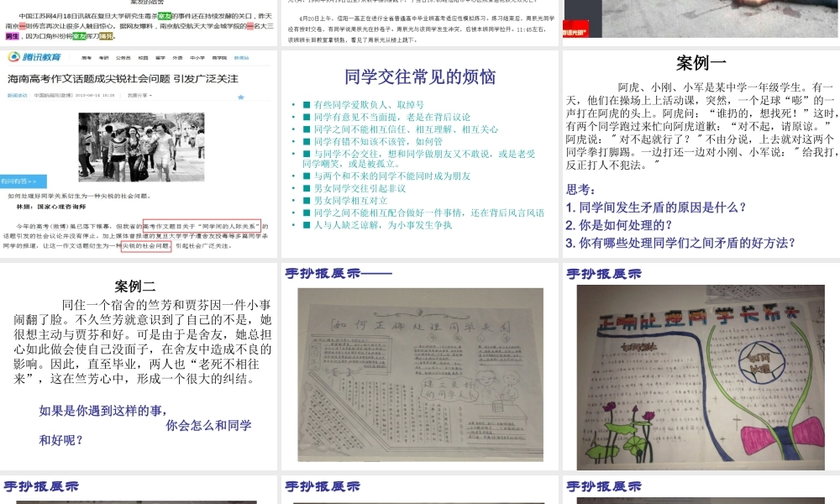This screenshot has width=840, height=504.
Task: Select the 案例一 slide title
Action: coord(701,63)
